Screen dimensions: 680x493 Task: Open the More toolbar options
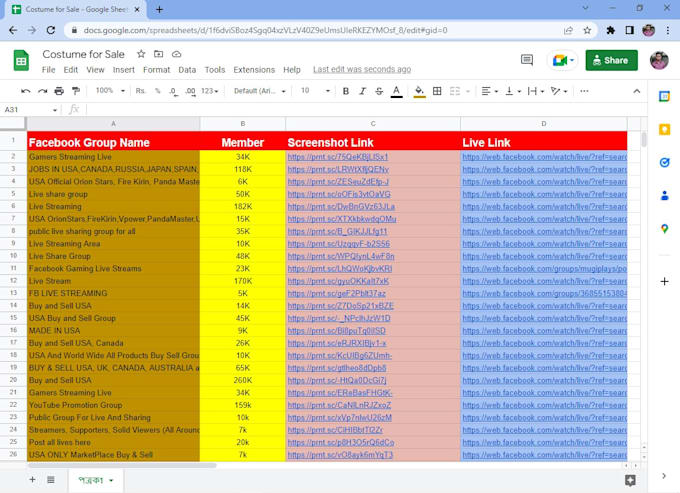pos(584,91)
